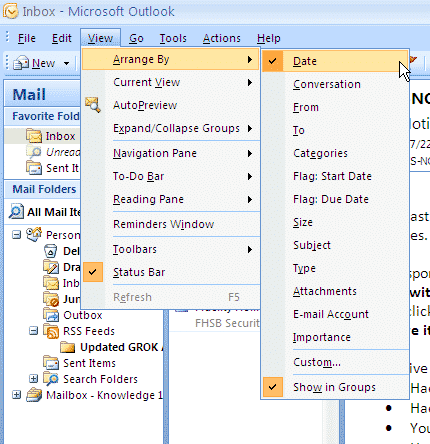
Task: Click the Outbox folder icon
Action: (x=51, y=315)
